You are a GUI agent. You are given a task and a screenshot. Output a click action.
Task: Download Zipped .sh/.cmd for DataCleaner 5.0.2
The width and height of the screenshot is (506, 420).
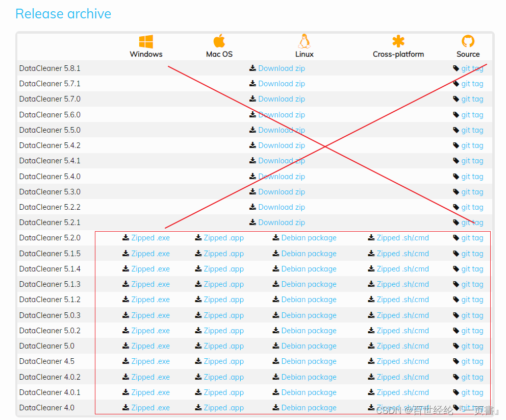[403, 331]
